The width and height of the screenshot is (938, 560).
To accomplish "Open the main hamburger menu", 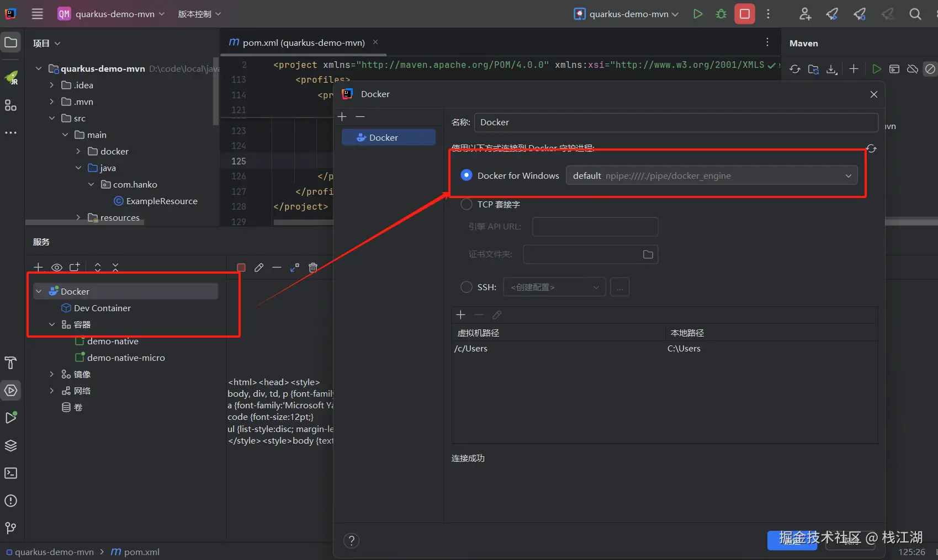I will (x=37, y=14).
